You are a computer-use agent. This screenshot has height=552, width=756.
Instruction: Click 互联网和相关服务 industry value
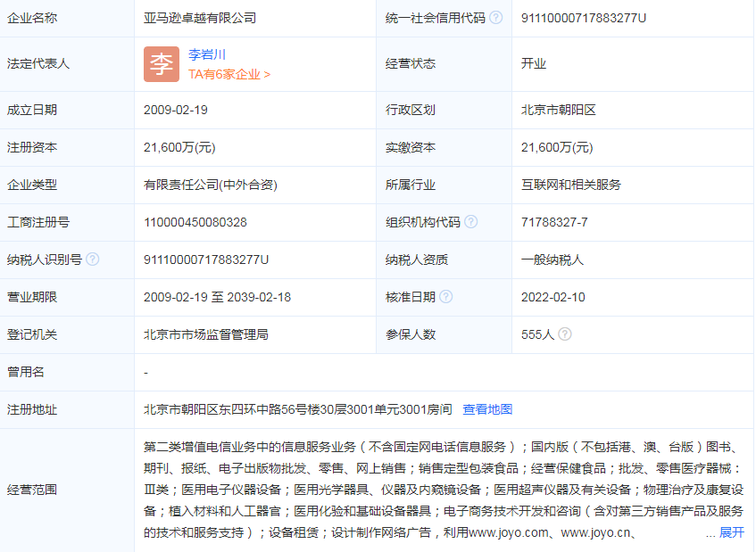(571, 185)
